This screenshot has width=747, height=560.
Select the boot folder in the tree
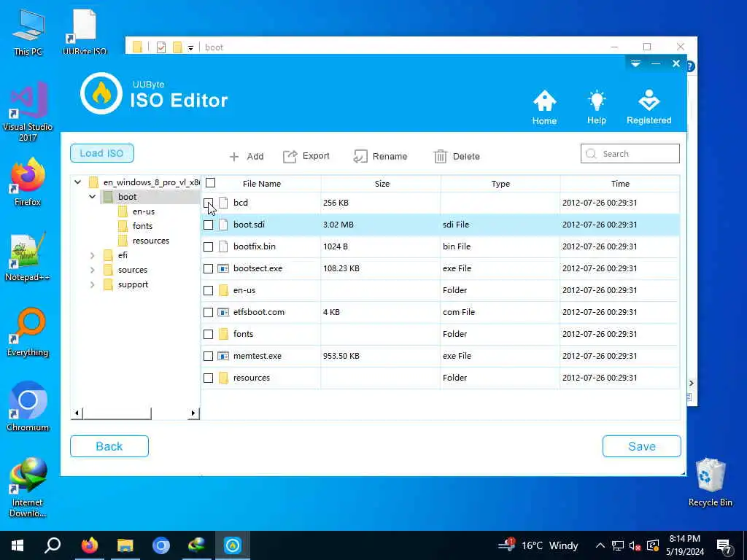pyautogui.click(x=127, y=197)
